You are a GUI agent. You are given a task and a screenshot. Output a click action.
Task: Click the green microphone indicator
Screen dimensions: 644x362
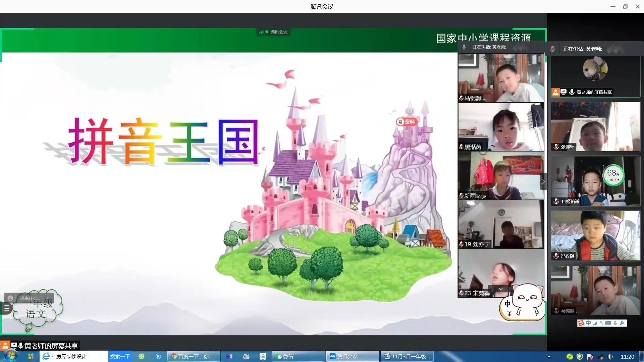[x=464, y=47]
